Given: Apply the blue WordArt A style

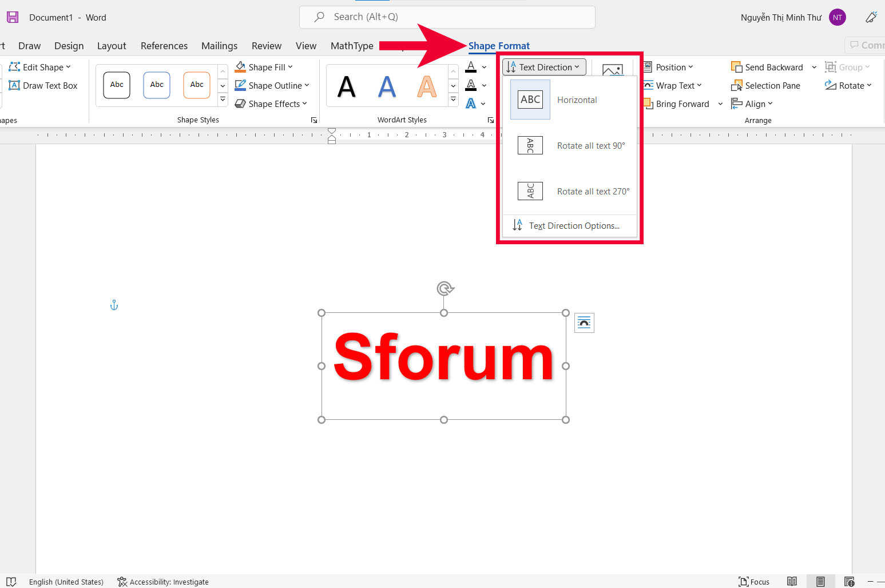Looking at the screenshot, I should 387,87.
